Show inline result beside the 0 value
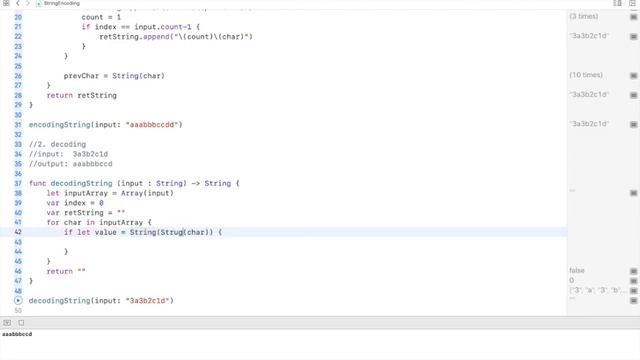640x360 pixels. coord(633,281)
